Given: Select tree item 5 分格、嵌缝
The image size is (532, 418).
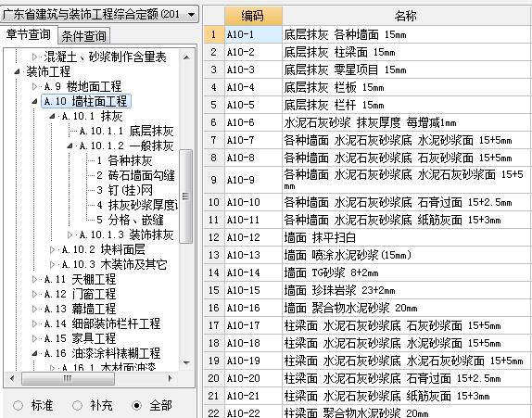Looking at the screenshot, I should [x=130, y=220].
